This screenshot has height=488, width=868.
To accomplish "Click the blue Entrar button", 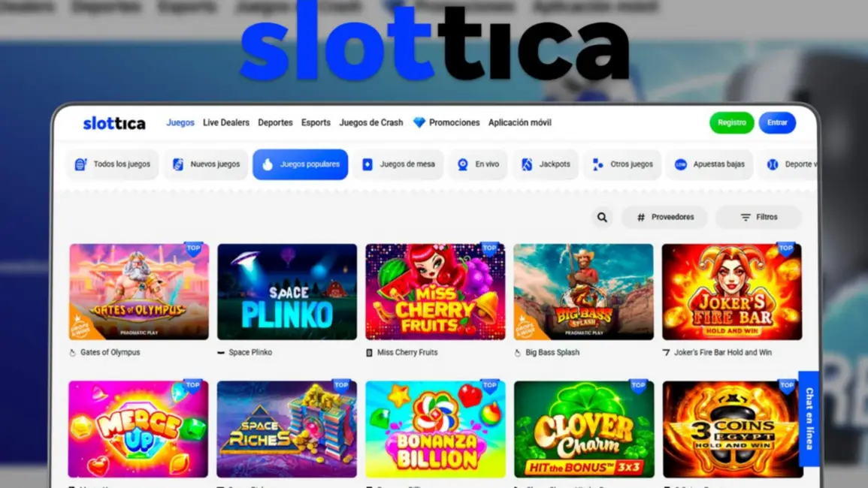I will [x=777, y=123].
